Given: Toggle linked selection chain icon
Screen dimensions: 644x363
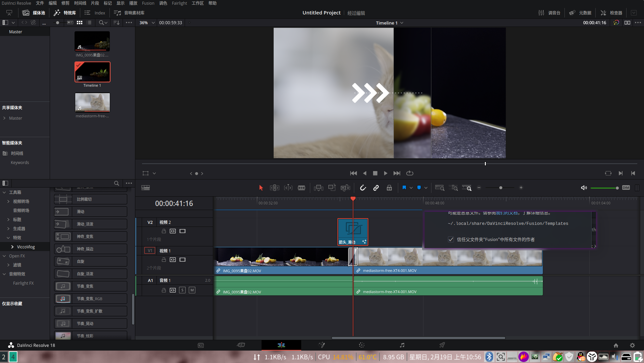Looking at the screenshot, I should point(376,188).
